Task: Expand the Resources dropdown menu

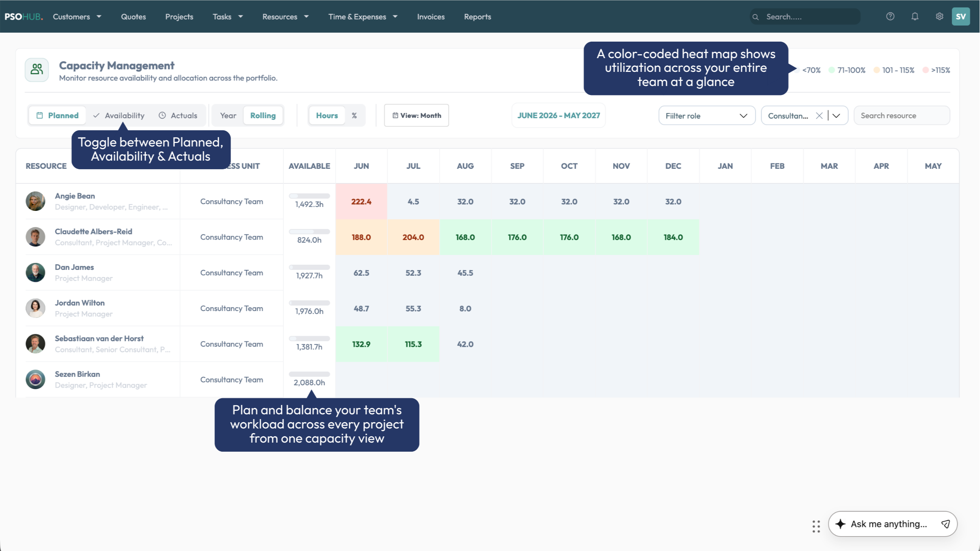Action: tap(286, 16)
